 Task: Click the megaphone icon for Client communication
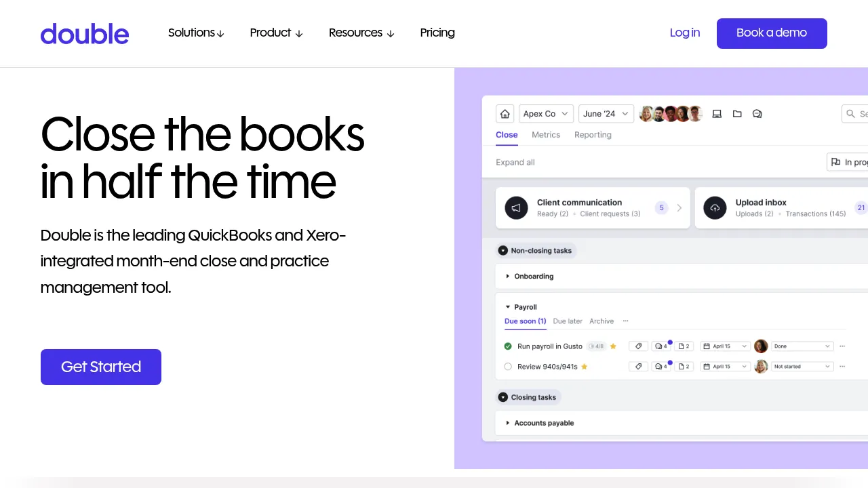516,208
